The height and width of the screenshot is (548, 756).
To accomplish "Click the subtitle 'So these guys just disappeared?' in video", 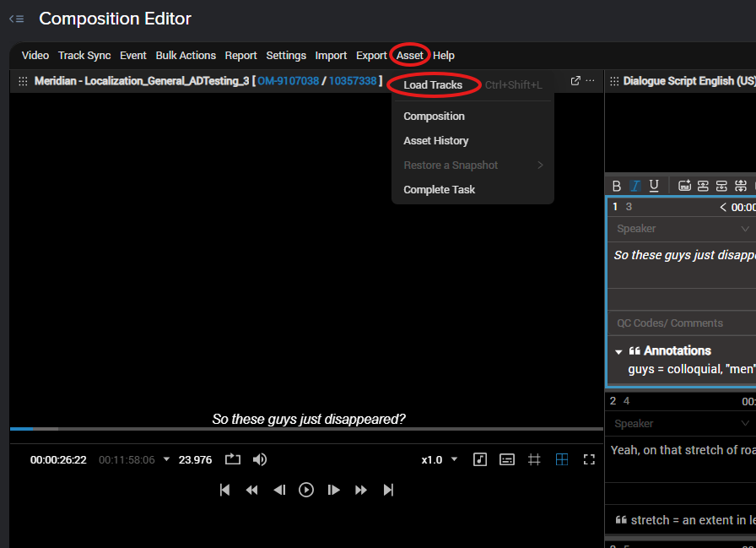I will coord(309,419).
